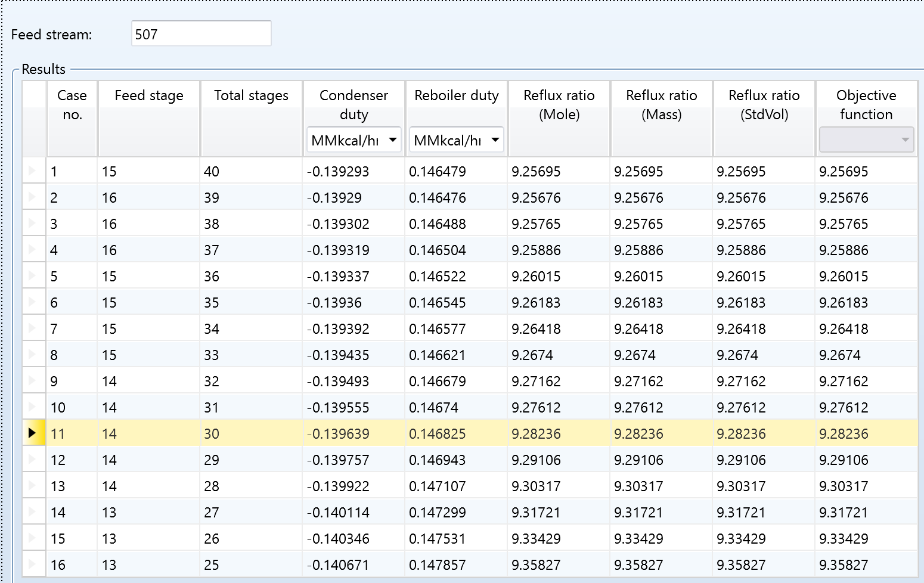Click the Feed stream input field
924x583 pixels.
201,34
